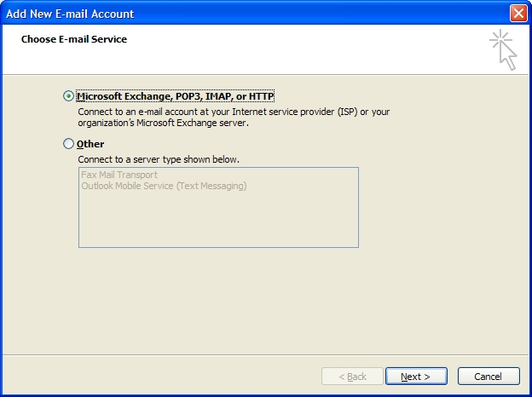Viewport: 532px width, 397px height.
Task: Click 'Connect to a server type shown below' text
Action: [159, 159]
